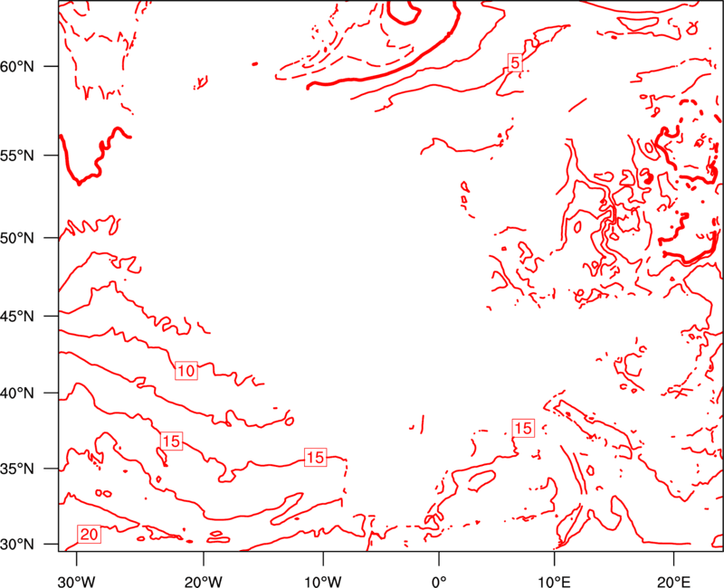Image resolution: width=724 pixels, height=588 pixels.
Task: Click the 30°N latitude label
Action: coord(17,545)
